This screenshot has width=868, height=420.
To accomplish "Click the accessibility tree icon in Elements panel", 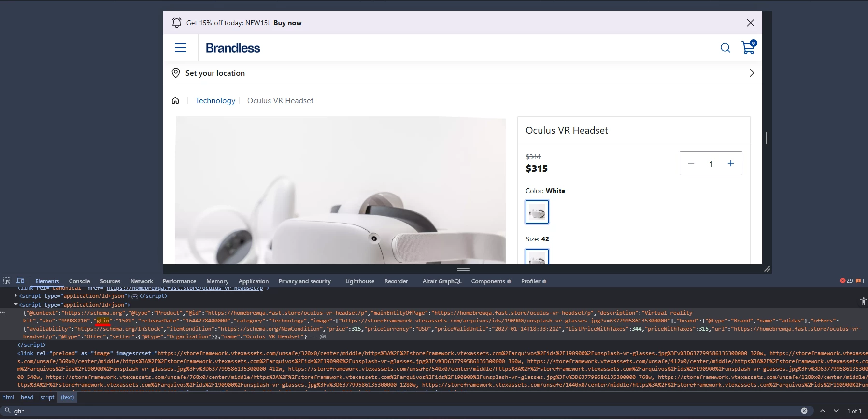I will [x=863, y=301].
